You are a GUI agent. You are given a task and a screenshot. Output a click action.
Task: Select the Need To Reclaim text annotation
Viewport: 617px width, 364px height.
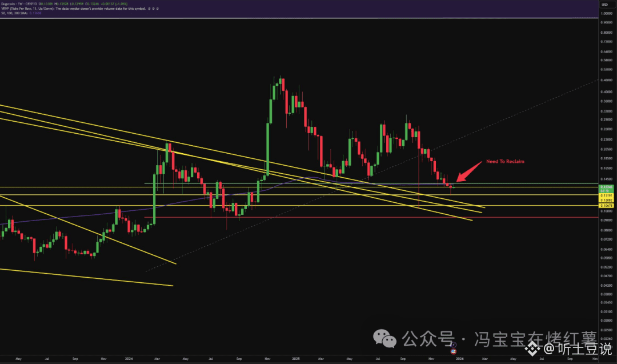(x=505, y=161)
